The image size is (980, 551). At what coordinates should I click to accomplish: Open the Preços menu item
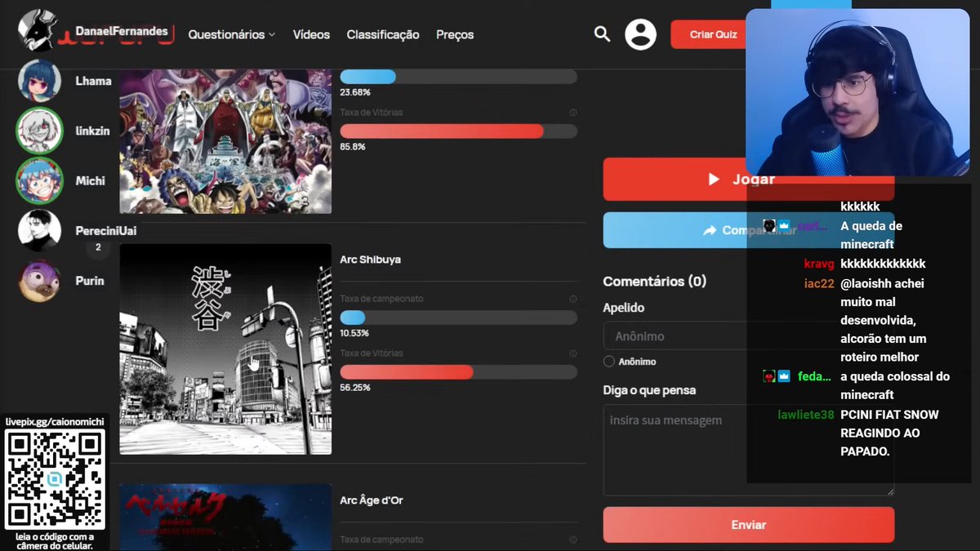455,34
